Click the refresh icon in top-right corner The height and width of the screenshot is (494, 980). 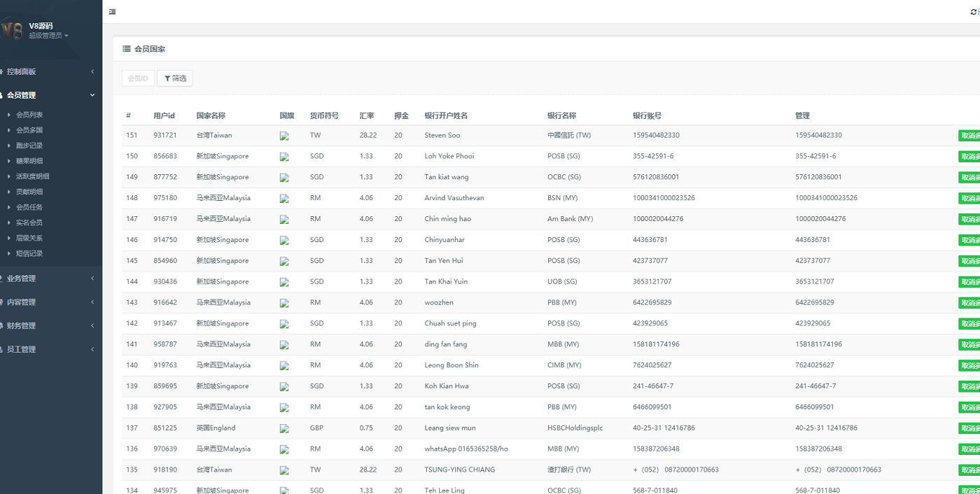[x=974, y=12]
